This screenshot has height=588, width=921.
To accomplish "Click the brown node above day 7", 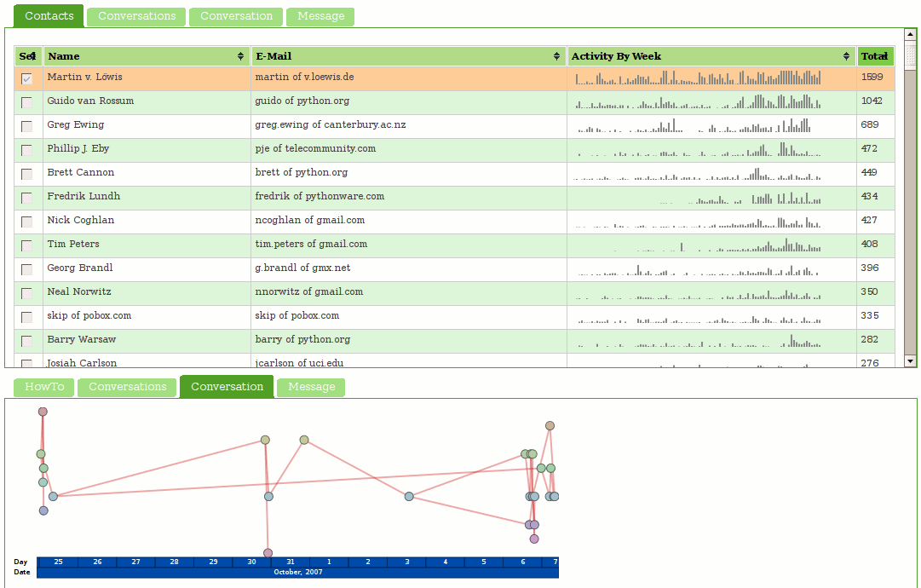I will tap(550, 426).
